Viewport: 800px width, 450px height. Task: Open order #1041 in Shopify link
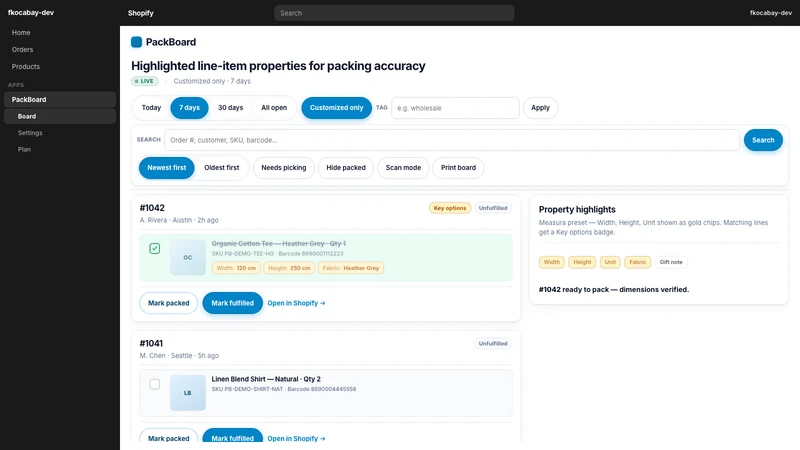pos(296,438)
